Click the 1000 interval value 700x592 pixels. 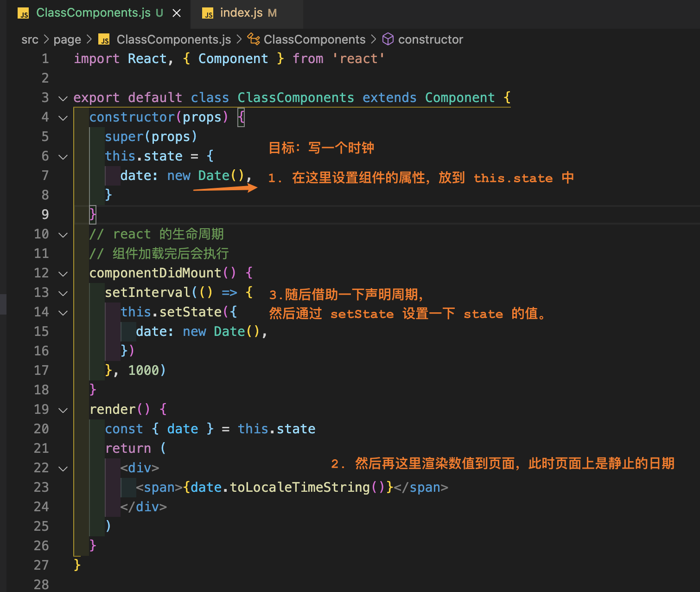tap(144, 370)
